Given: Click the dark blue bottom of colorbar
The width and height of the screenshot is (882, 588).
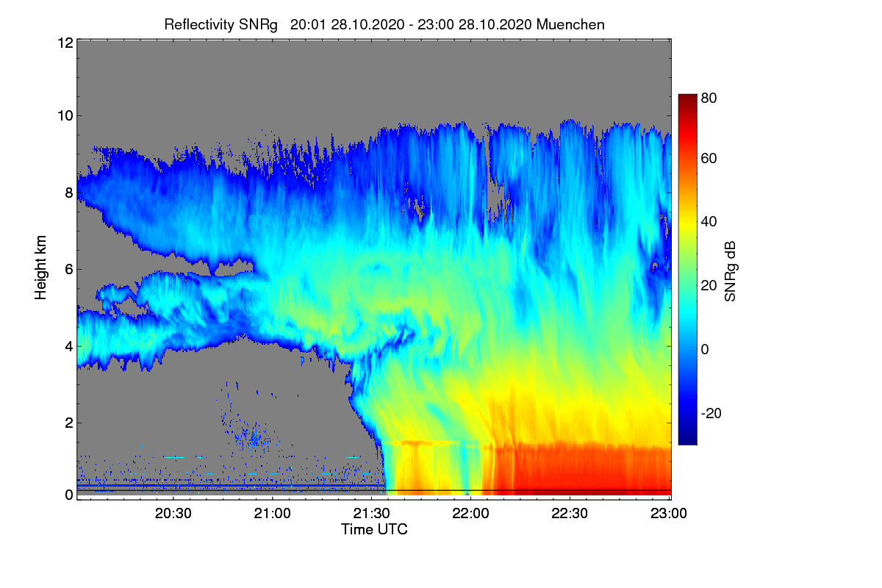Looking at the screenshot, I should tap(686, 439).
